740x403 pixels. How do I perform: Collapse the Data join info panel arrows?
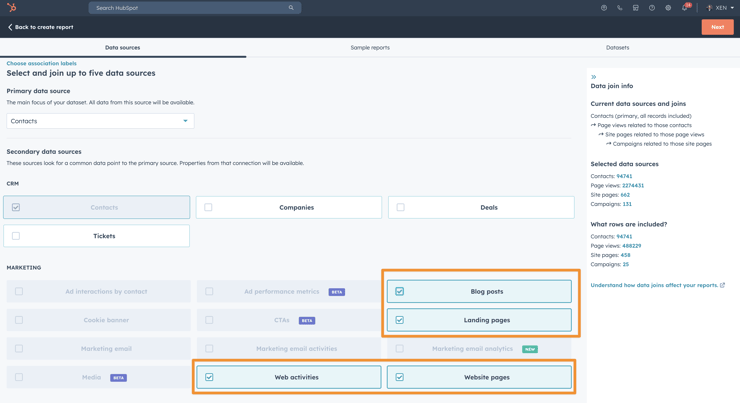594,76
